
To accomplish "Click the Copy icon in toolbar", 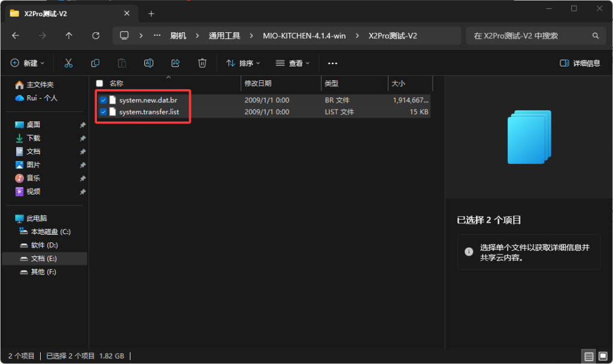I will click(95, 63).
